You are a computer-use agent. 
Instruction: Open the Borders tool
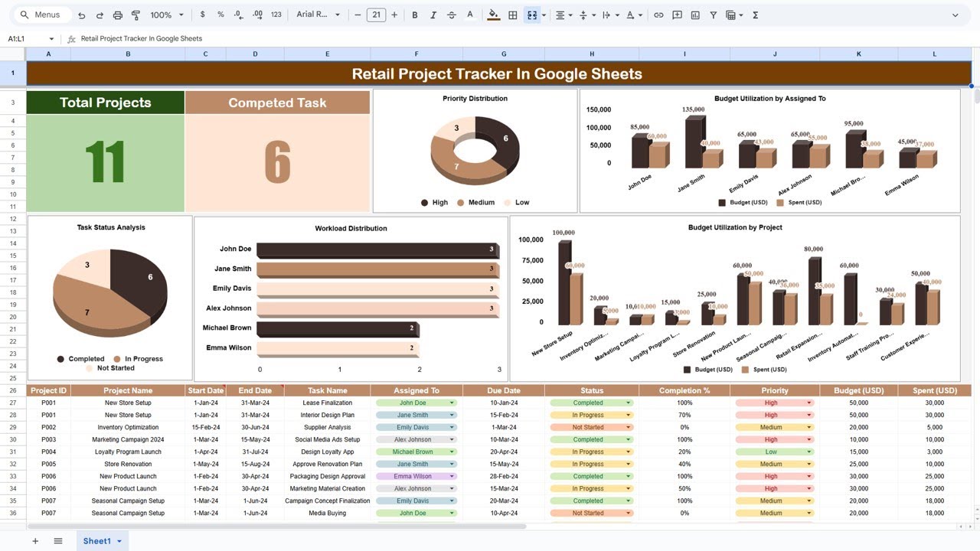pos(513,15)
